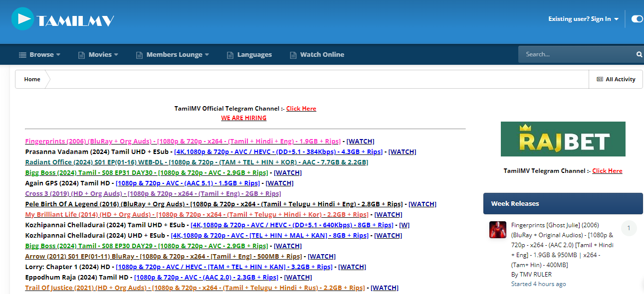Open Cross 3 (2019) purple link

click(153, 194)
